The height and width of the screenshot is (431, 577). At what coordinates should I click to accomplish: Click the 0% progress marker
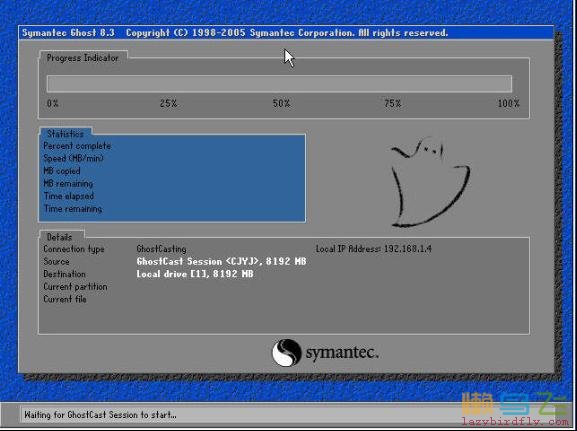53,103
